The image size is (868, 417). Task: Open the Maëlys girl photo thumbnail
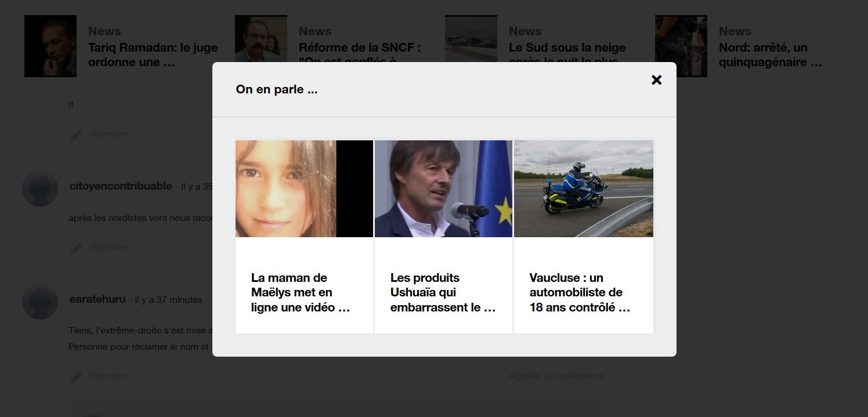[x=304, y=188]
